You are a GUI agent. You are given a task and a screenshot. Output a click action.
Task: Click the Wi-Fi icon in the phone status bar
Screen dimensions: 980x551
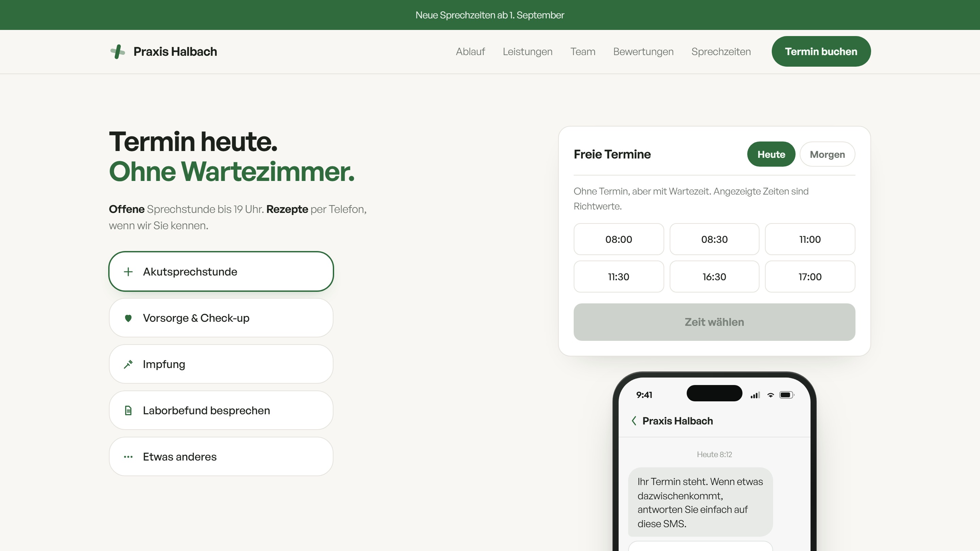coord(770,395)
